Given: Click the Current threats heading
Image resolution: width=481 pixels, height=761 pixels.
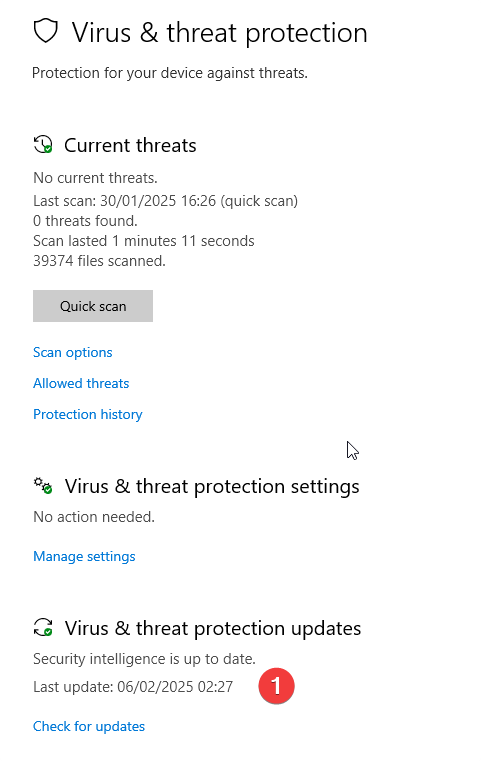Looking at the screenshot, I should pyautogui.click(x=130, y=145).
